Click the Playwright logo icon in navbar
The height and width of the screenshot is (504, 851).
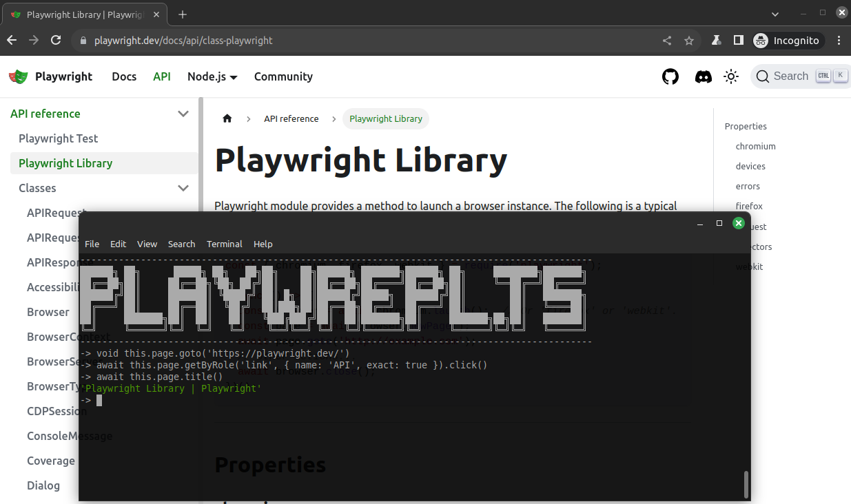click(x=19, y=76)
